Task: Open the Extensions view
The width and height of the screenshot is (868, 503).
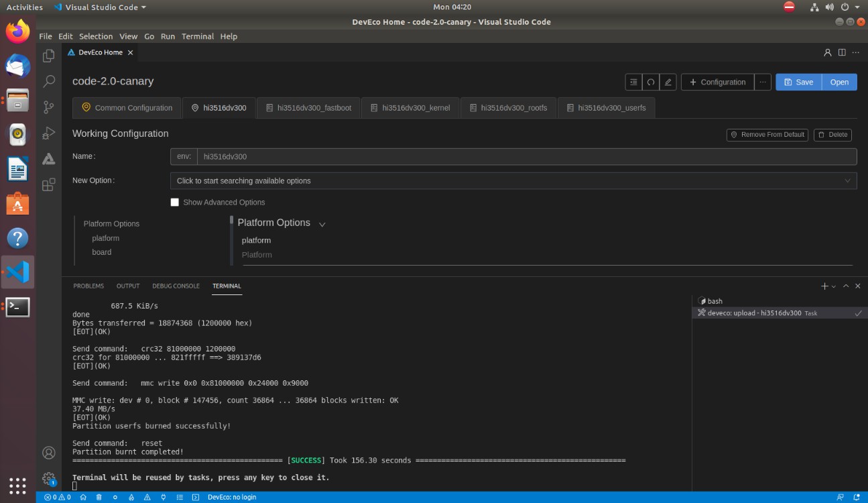Action: click(x=48, y=185)
